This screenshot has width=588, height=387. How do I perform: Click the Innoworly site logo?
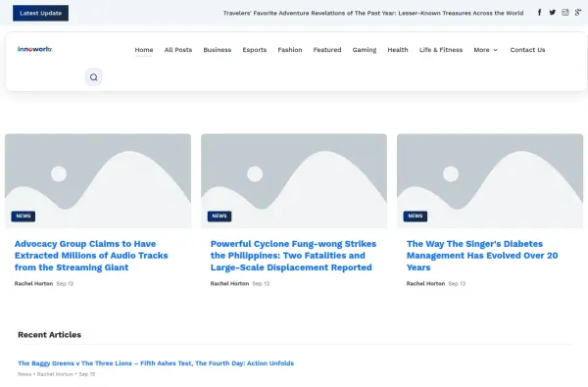[35, 49]
